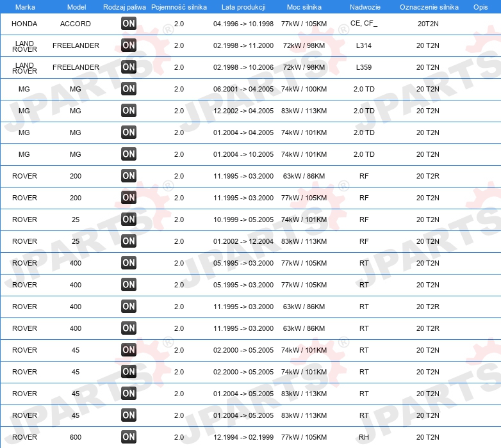Click model '25' in the 10.1999 row

coord(76,220)
